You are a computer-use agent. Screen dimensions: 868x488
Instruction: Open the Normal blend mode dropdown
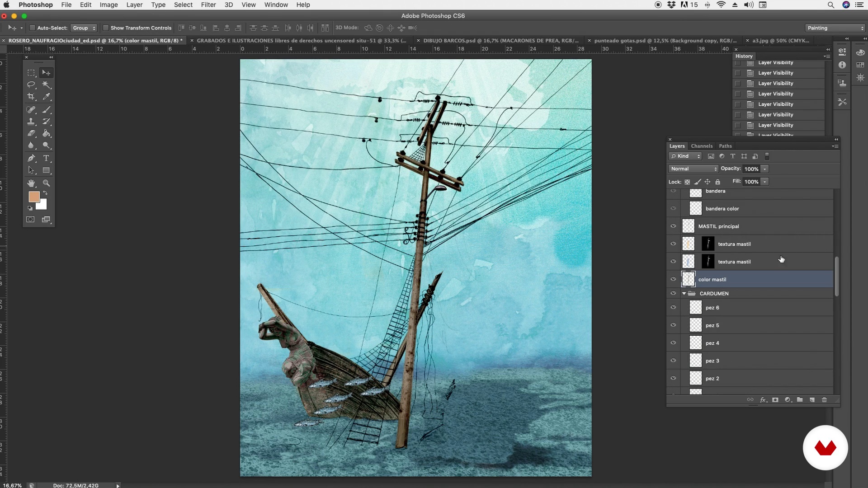pos(693,169)
